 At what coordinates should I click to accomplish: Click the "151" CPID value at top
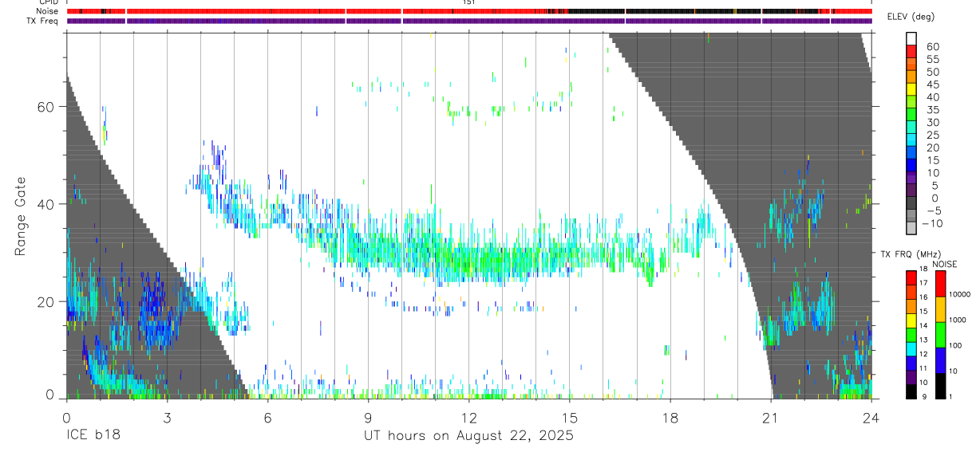(469, 2)
